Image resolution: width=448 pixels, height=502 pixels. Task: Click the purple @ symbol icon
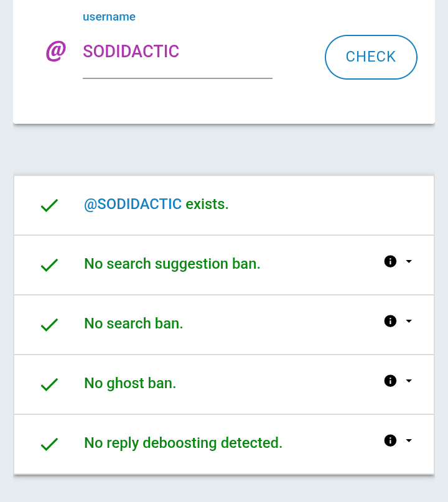click(x=55, y=51)
